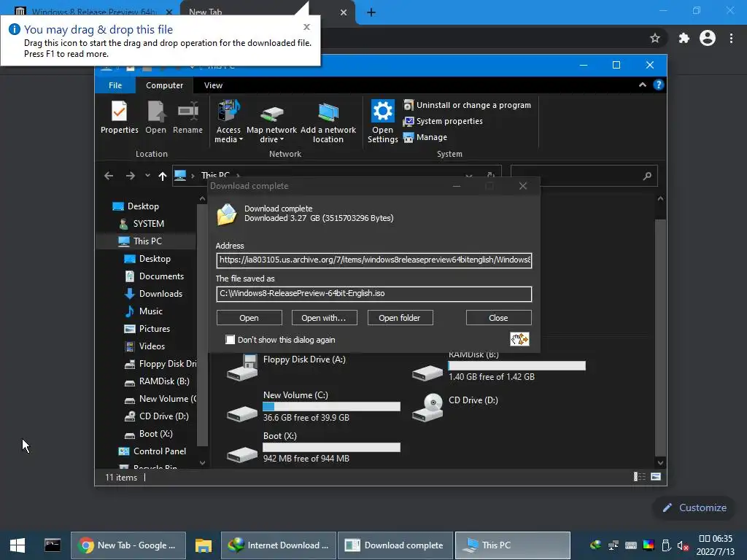Click the Rename ribbon icon

(x=187, y=117)
